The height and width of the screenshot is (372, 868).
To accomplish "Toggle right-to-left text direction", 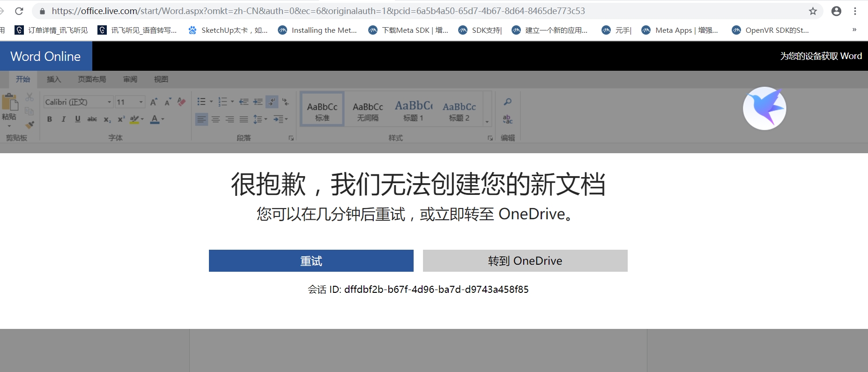I will [x=286, y=102].
